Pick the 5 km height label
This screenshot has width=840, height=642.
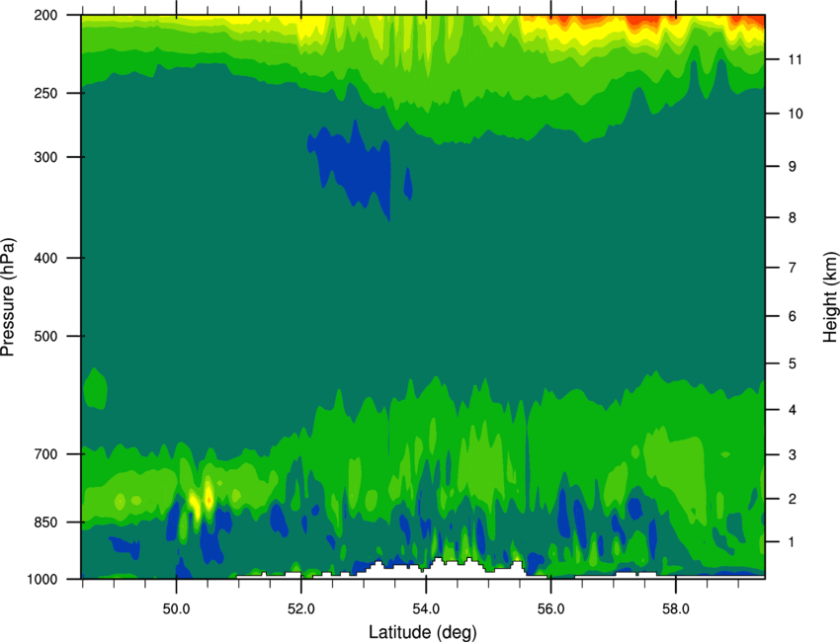[x=793, y=363]
